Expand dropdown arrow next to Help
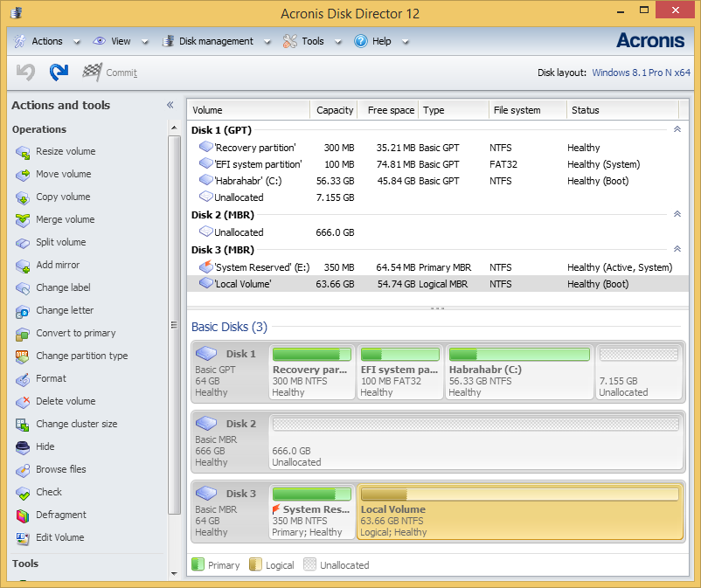 click(406, 42)
